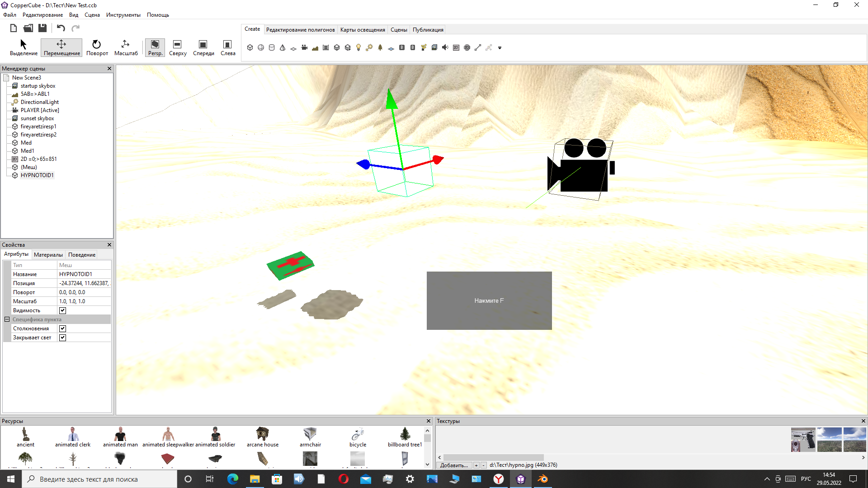
Task: Insert a terrain with the terrain icon
Action: [x=315, y=47]
